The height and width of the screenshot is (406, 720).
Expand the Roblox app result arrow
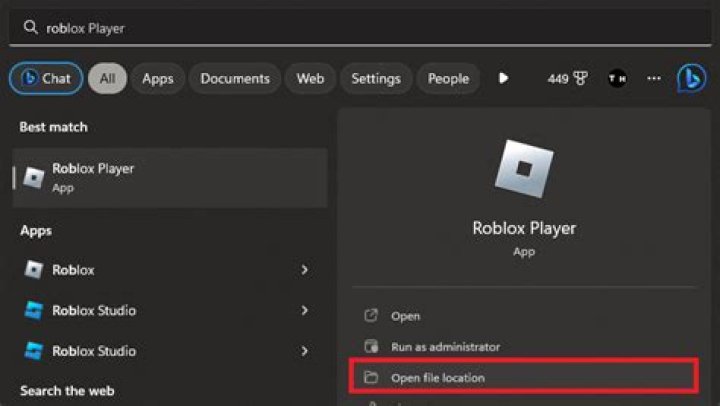[x=305, y=270]
